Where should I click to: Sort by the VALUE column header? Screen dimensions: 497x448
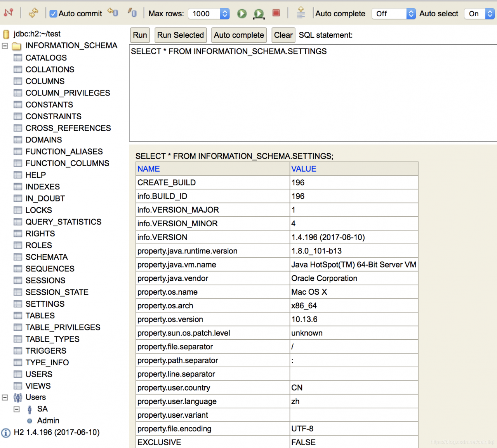304,169
